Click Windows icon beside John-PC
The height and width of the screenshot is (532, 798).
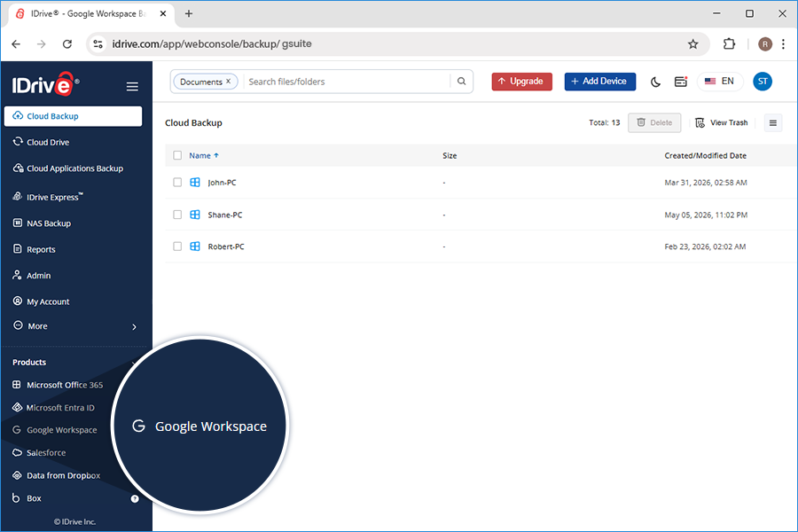[x=195, y=183]
